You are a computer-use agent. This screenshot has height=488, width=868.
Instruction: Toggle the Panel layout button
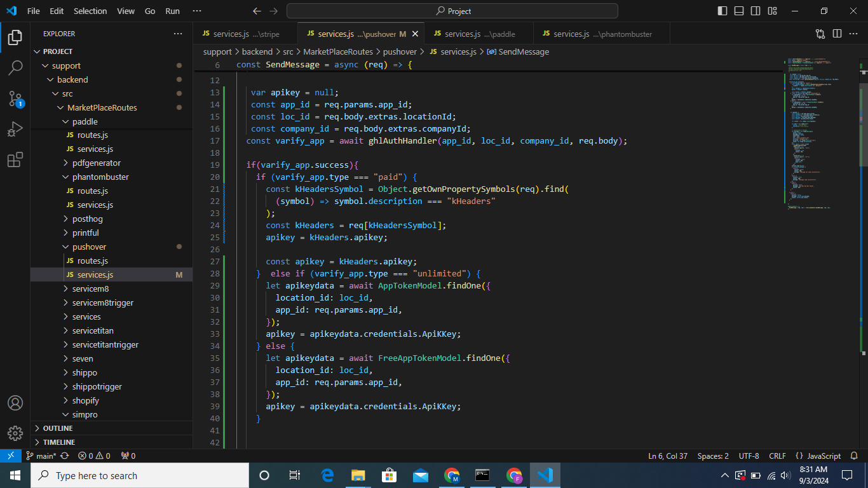pos(739,11)
